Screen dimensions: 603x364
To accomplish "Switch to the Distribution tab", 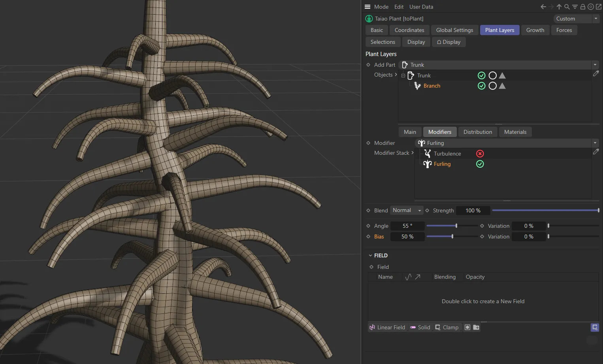I will [x=477, y=131].
